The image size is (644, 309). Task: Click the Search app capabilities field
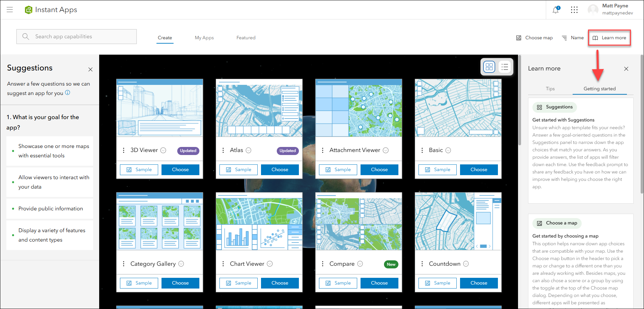coord(76,37)
